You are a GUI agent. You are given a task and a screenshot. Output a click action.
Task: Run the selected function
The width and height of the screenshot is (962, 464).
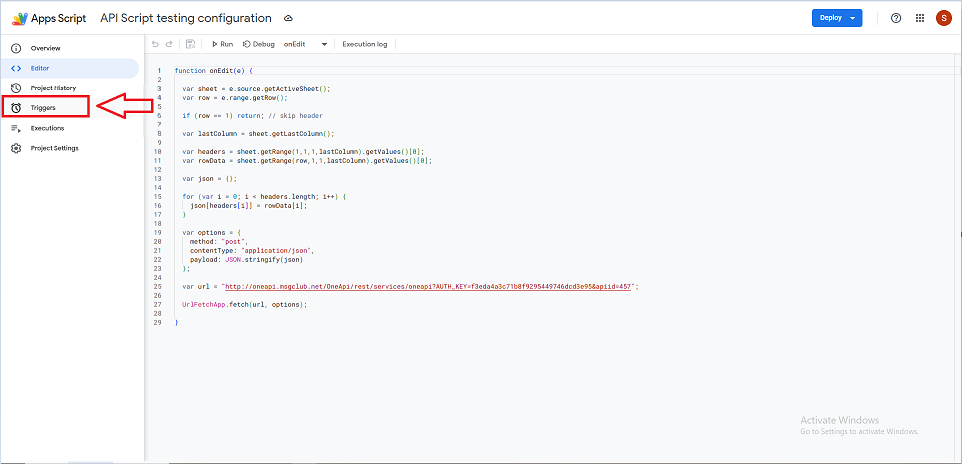point(222,44)
